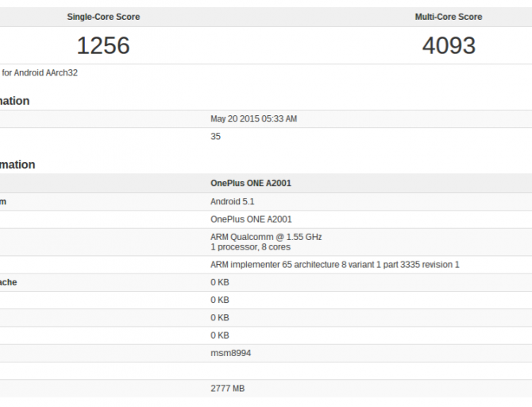Screen dimensions: 532x407
Task: Click the first 0 KB cache value
Action: point(219,282)
